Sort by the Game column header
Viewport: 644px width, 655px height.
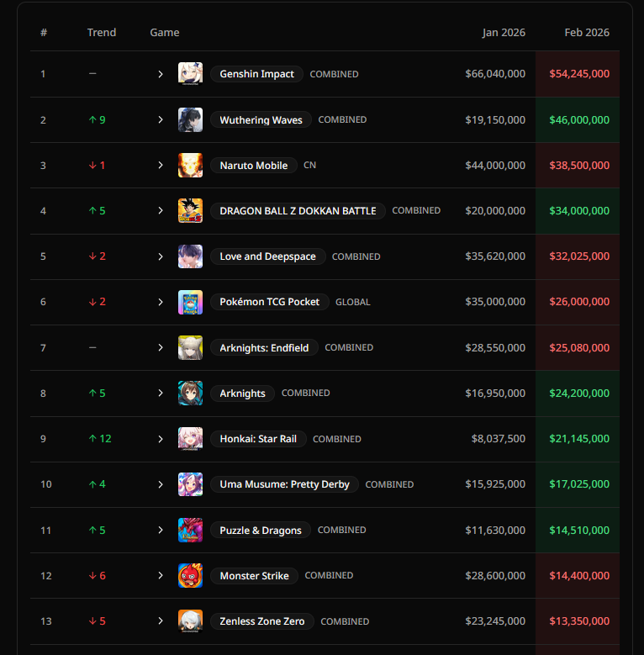[165, 33]
